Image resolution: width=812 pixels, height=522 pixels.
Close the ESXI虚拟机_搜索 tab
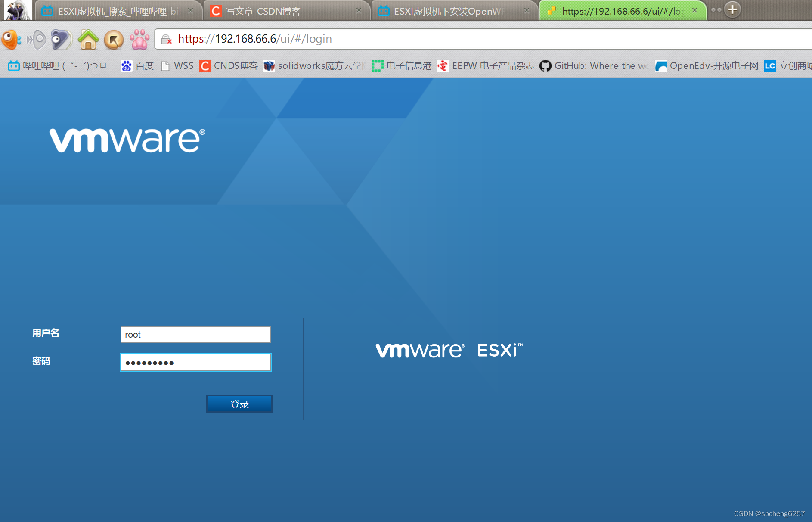point(190,10)
